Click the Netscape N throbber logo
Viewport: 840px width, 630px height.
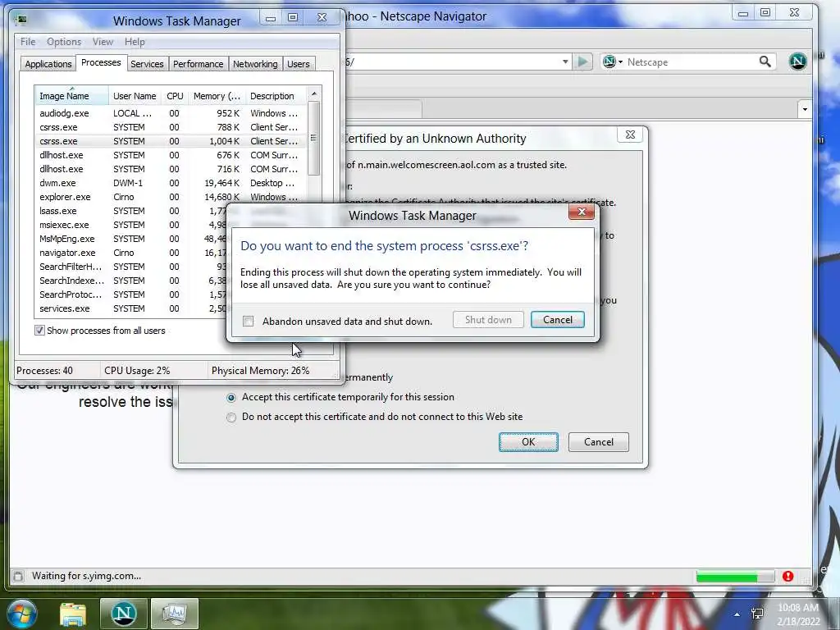point(797,62)
